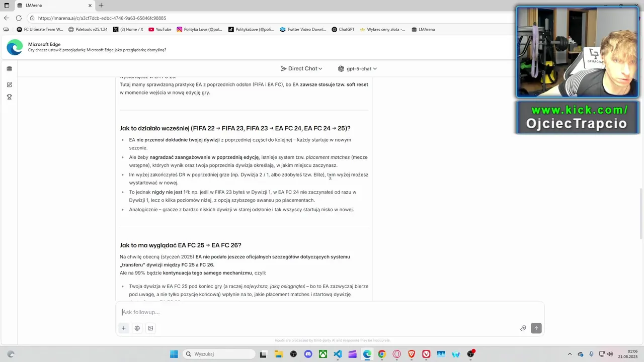
Task: Open the Home / X bookmark
Action: 128,29
